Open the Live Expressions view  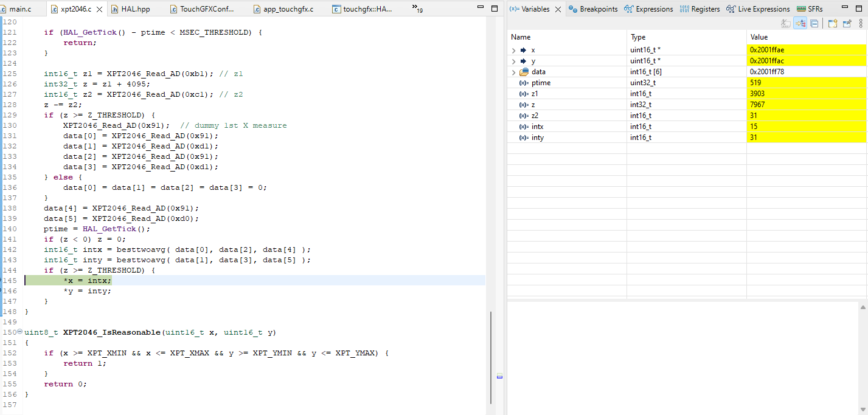(x=758, y=9)
